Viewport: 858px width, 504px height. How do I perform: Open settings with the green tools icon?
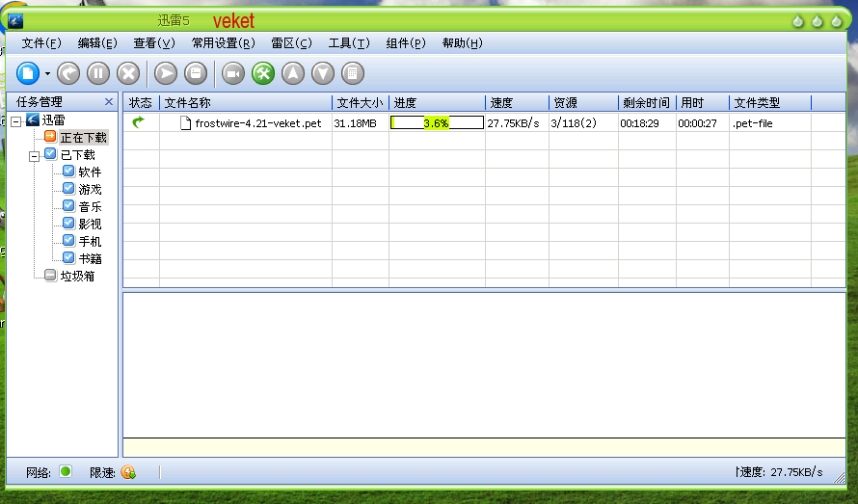pyautogui.click(x=263, y=73)
